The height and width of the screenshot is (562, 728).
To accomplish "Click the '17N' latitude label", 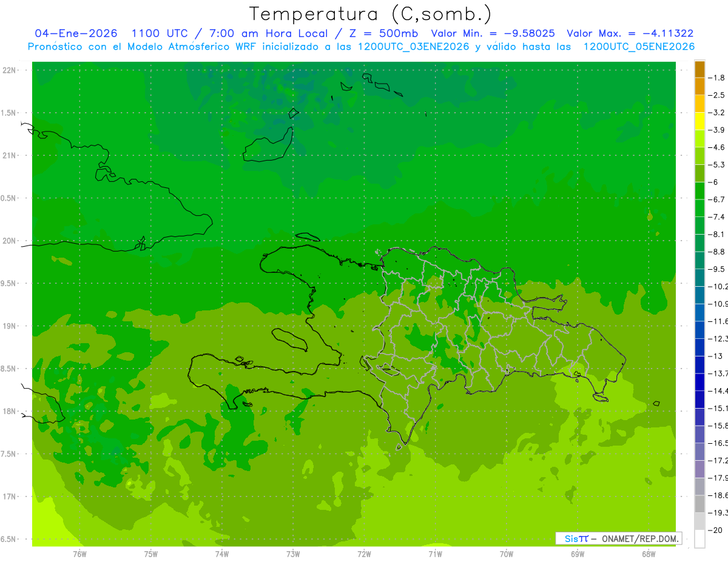I will (9, 497).
